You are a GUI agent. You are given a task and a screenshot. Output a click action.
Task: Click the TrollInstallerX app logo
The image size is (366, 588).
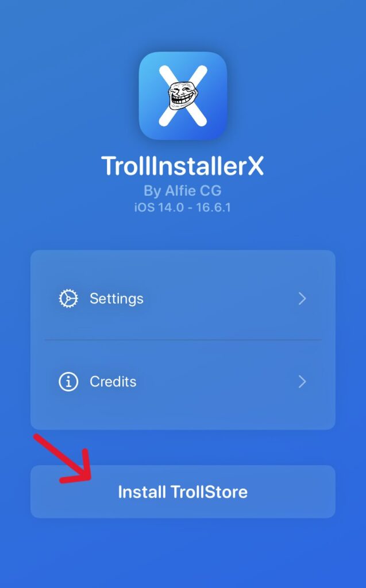coord(183,96)
